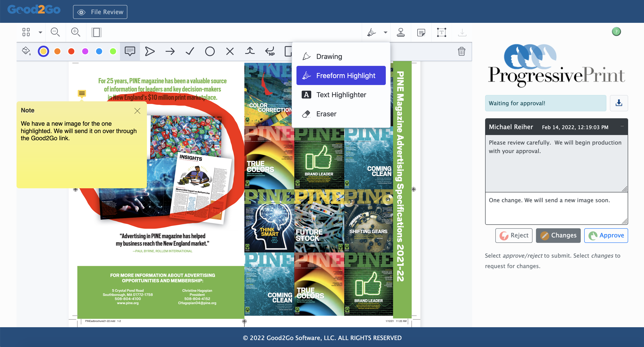Expand the thumbnail grid view dropdown arrow
Screen dimensions: 644x347
[40, 32]
